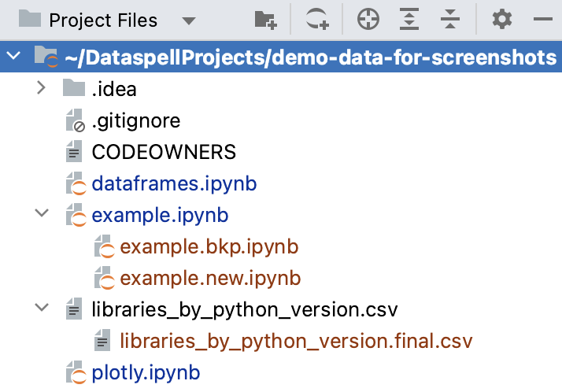Collapse the example.ipynb node

(42, 215)
